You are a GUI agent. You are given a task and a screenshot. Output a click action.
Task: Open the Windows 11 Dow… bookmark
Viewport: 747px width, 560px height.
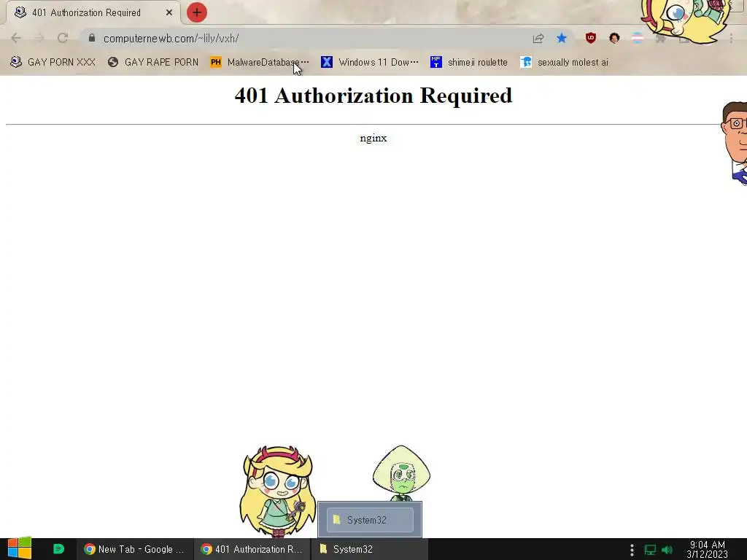pyautogui.click(x=370, y=62)
